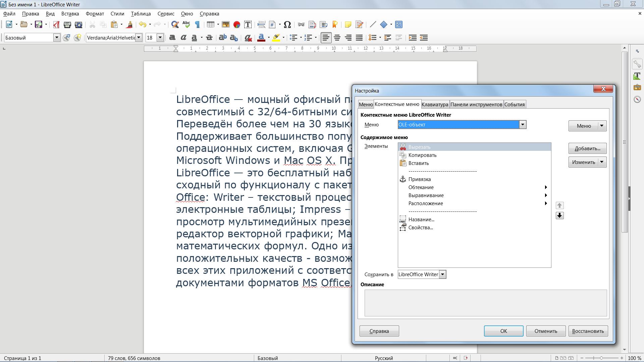
Task: Click the Insert Text Box icon
Action: point(248,24)
